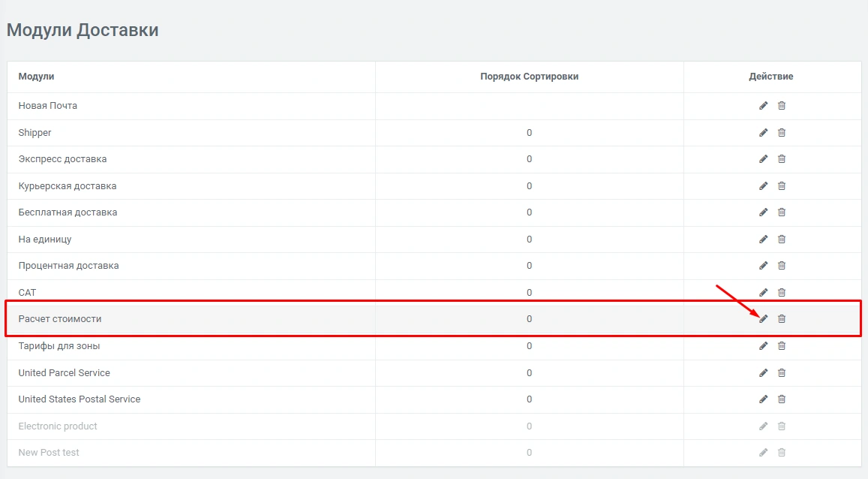Delete the Расчет стоимости module

click(781, 319)
